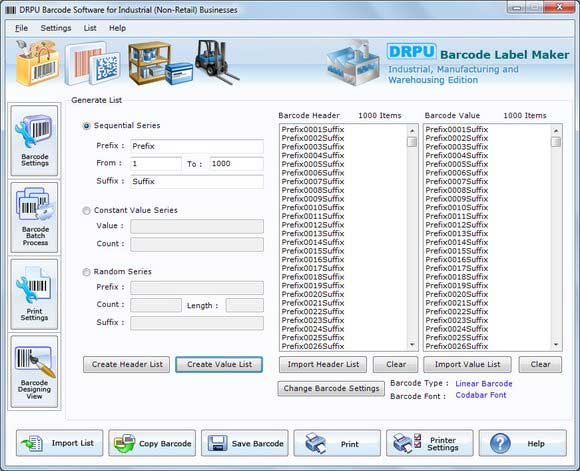Click the Codabar Font link

[x=481, y=395]
